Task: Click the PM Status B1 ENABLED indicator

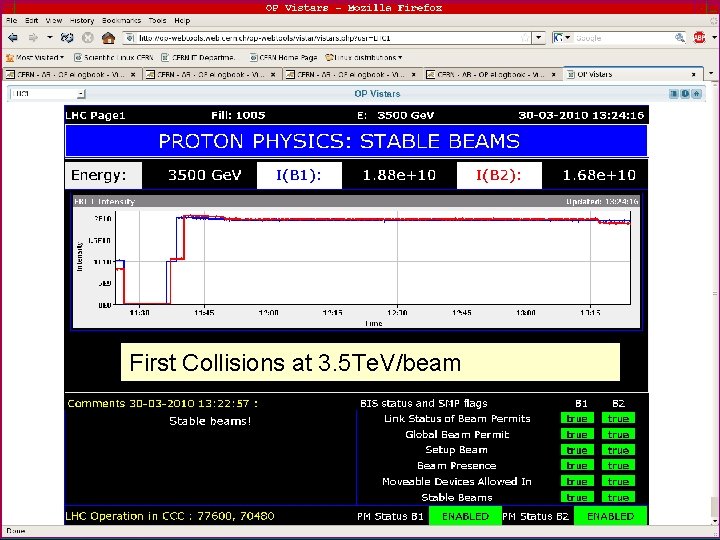Action: pyautogui.click(x=465, y=516)
